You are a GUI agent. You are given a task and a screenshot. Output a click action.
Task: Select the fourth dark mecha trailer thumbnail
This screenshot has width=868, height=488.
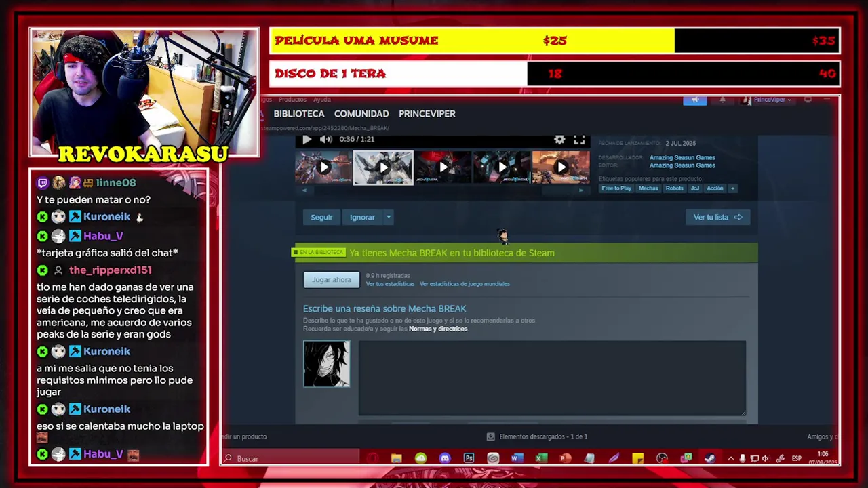click(501, 167)
